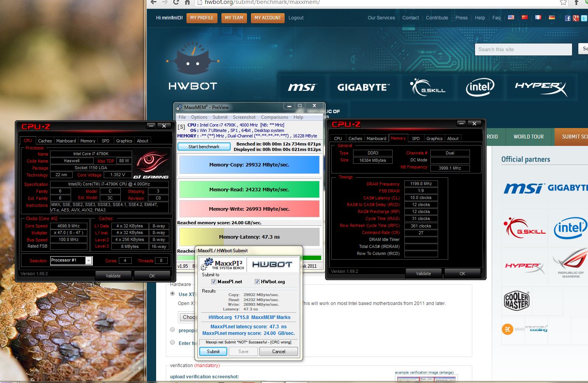Switch to Caches tab in left CPU-Z
The image size is (588, 383).
point(45,141)
